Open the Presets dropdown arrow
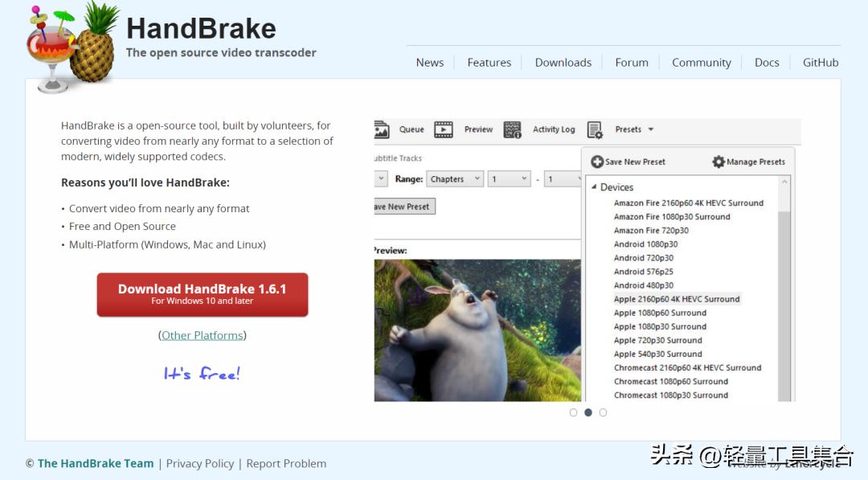Image resolution: width=868 pixels, height=480 pixels. pyautogui.click(x=651, y=129)
